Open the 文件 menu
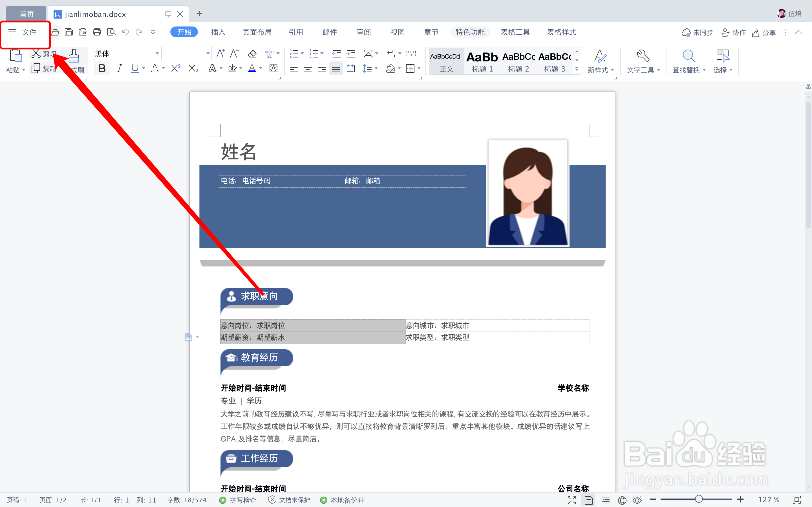 pos(23,32)
